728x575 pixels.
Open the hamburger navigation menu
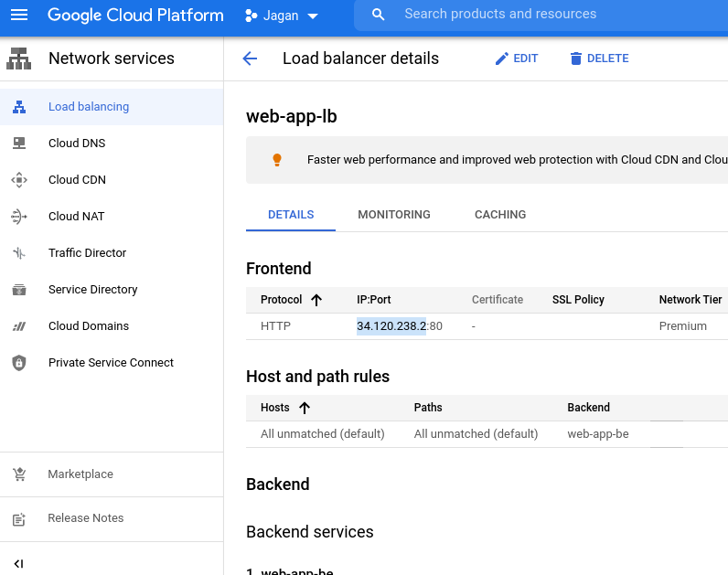click(19, 15)
